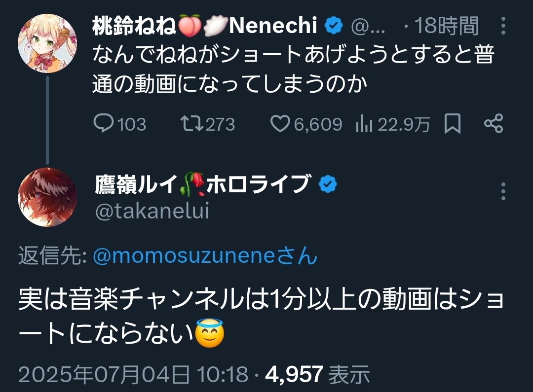Screen dimensions: 533x392
Task: Click the 桃鈴ねね Nenechi display name
Action: pos(205,26)
